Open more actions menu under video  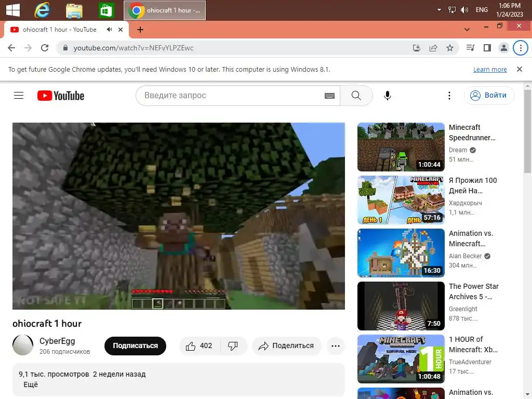[336, 345]
